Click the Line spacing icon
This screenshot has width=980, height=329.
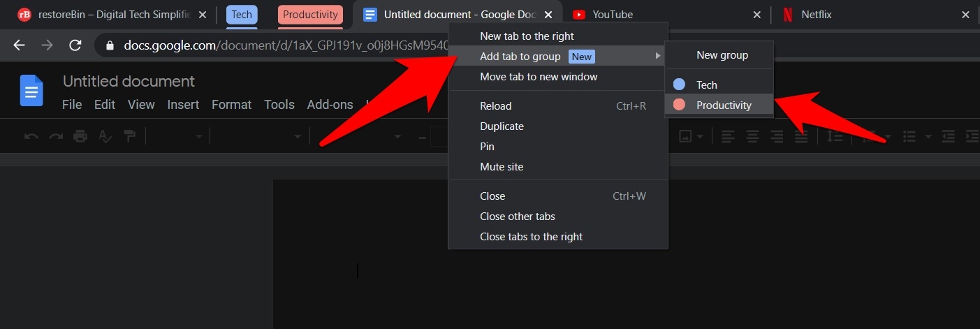[x=836, y=136]
